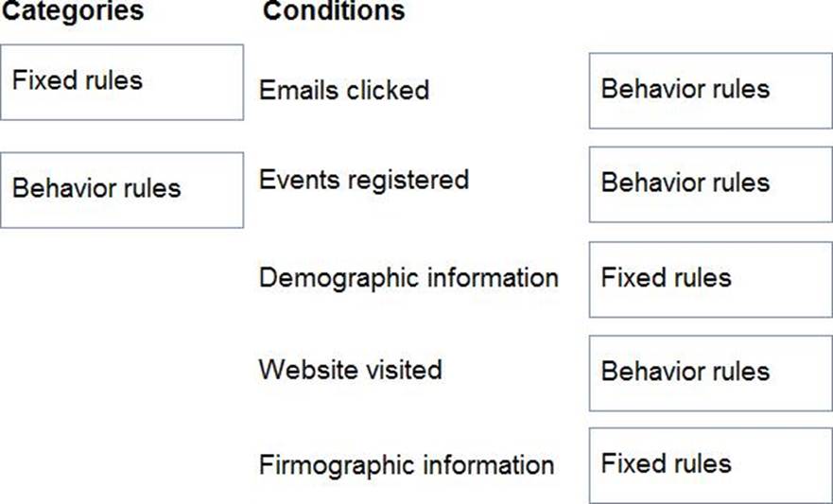
Task: Select the answer box beside Firmographic information
Action: coord(710,465)
